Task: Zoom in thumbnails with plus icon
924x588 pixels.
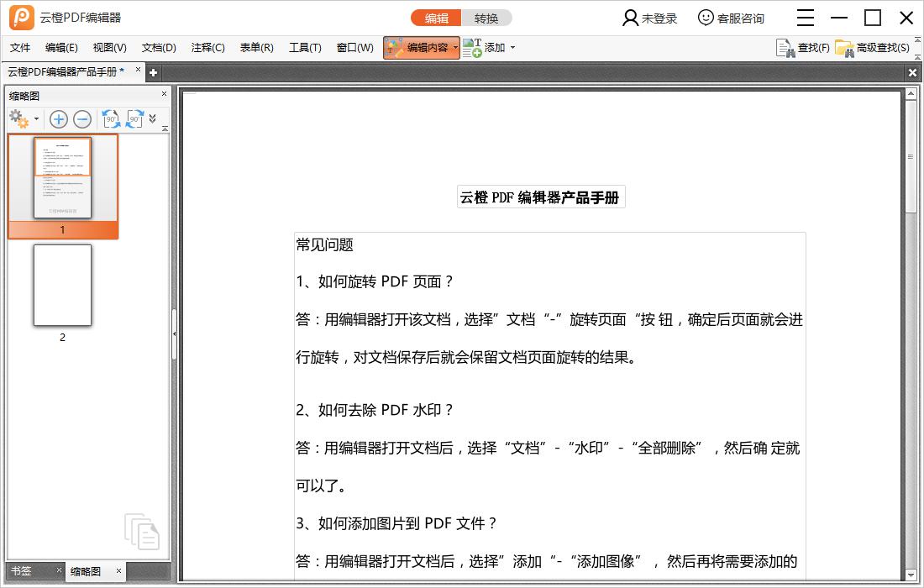Action: pos(58,118)
